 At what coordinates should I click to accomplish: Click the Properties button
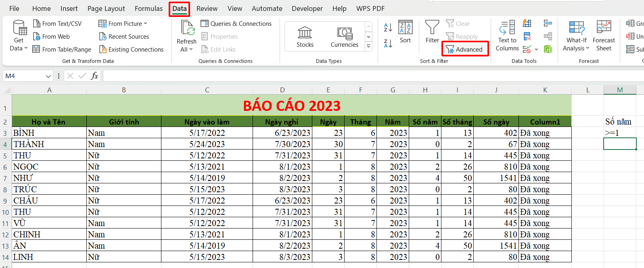click(220, 37)
